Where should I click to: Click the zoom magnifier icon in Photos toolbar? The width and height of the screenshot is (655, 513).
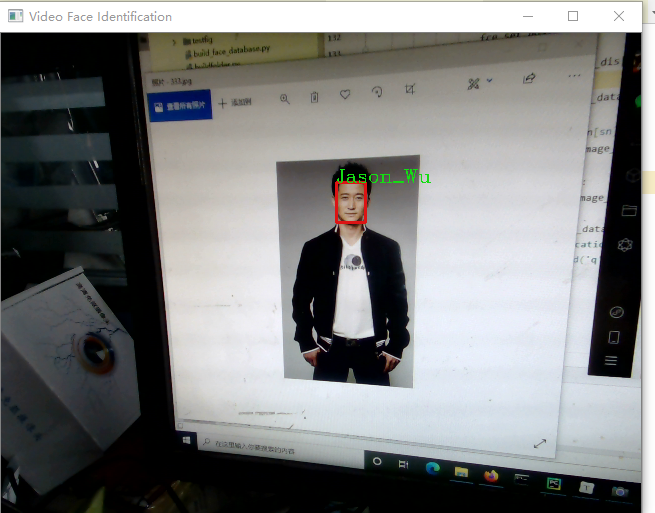tap(284, 99)
